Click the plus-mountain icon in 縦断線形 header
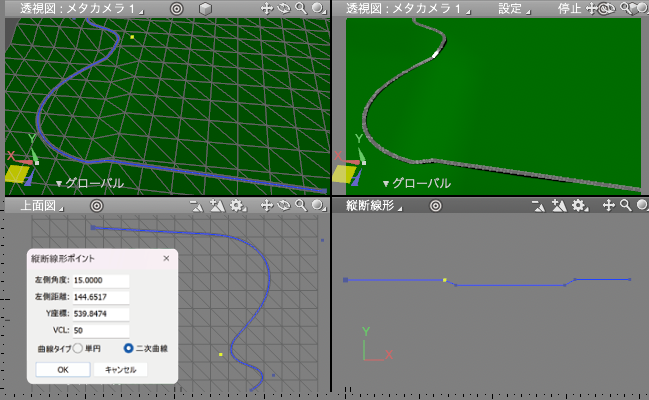 pos(559,206)
